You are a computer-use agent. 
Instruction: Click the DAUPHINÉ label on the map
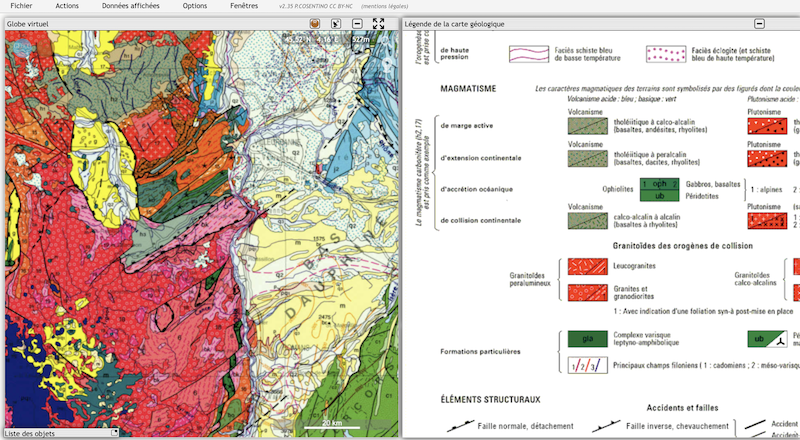[337, 271]
